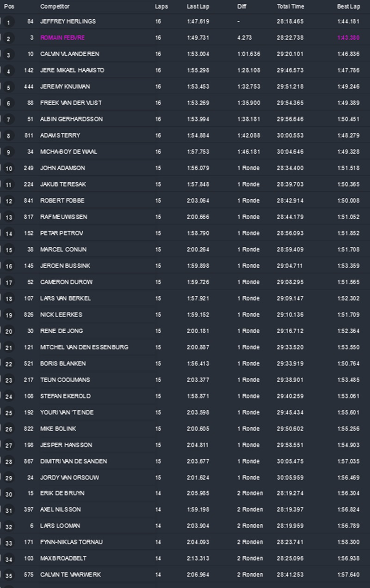Screen dimensions: 370x588
Task: Select highlighted competitor Romain Febvre
Action: [62, 38]
